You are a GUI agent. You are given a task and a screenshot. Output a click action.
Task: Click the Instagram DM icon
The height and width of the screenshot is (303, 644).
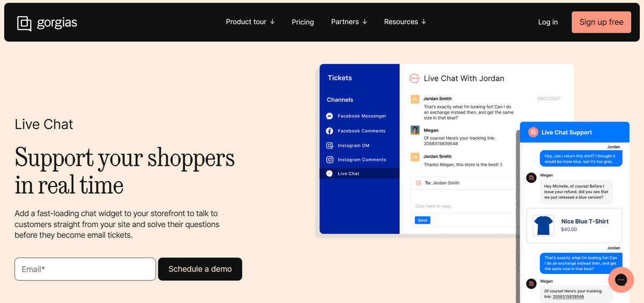pos(330,145)
